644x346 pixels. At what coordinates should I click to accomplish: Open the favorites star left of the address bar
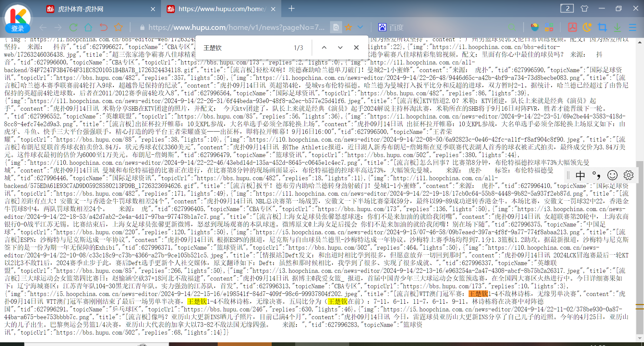pyautogui.click(x=118, y=27)
